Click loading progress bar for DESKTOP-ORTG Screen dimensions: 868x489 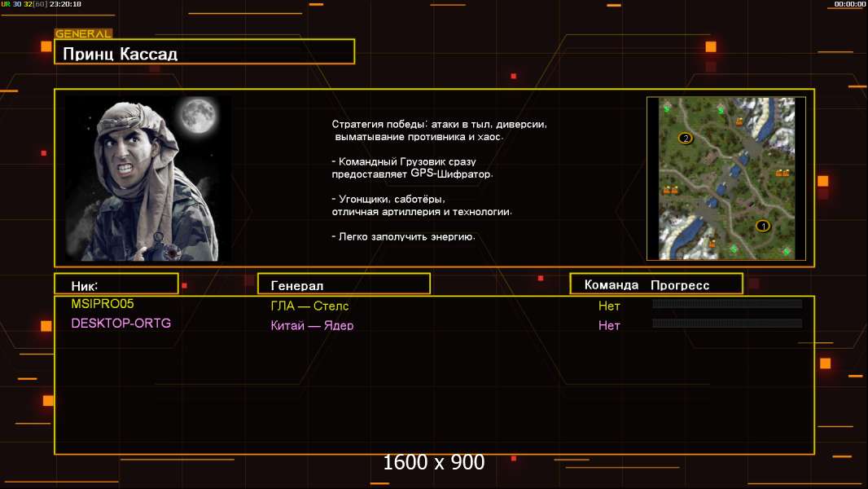(x=727, y=323)
